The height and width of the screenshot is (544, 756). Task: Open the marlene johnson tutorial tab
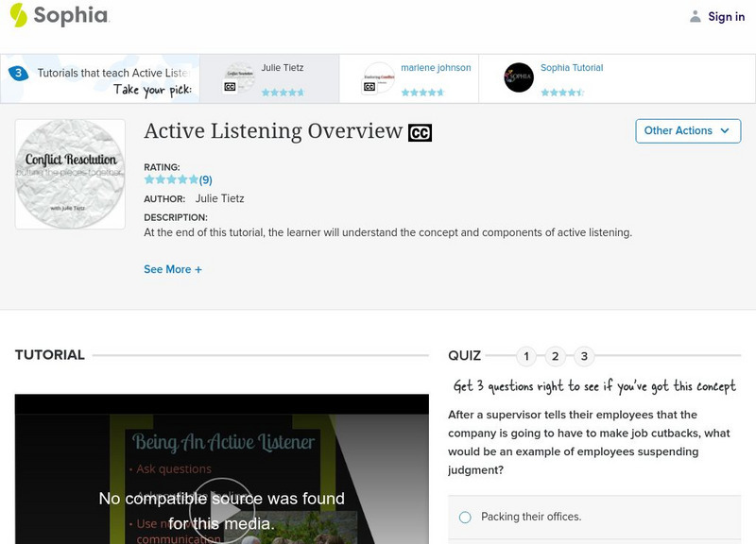click(437, 67)
